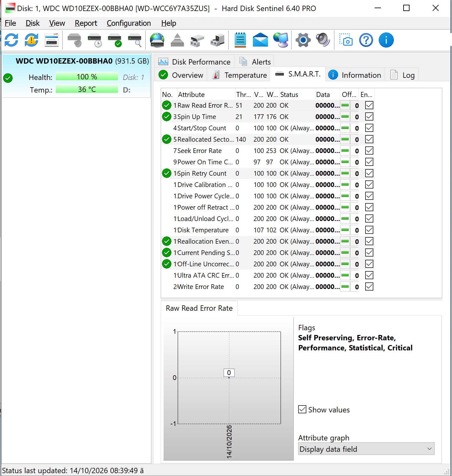Click the blue notepad report icon
Image resolution: width=452 pixels, height=476 pixels.
click(x=240, y=40)
